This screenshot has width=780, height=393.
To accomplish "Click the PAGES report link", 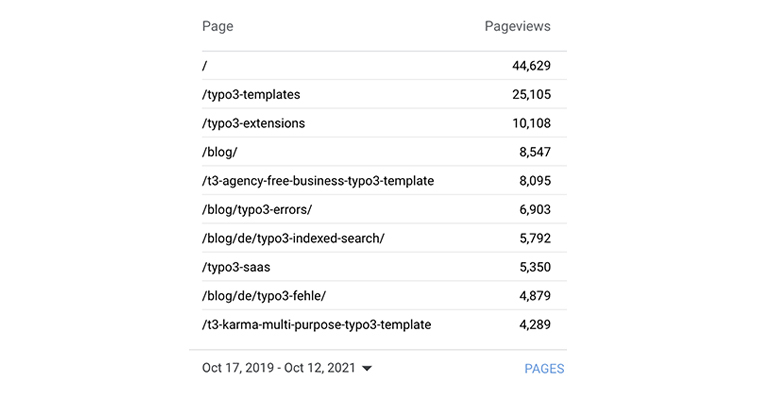I will coord(544,369).
